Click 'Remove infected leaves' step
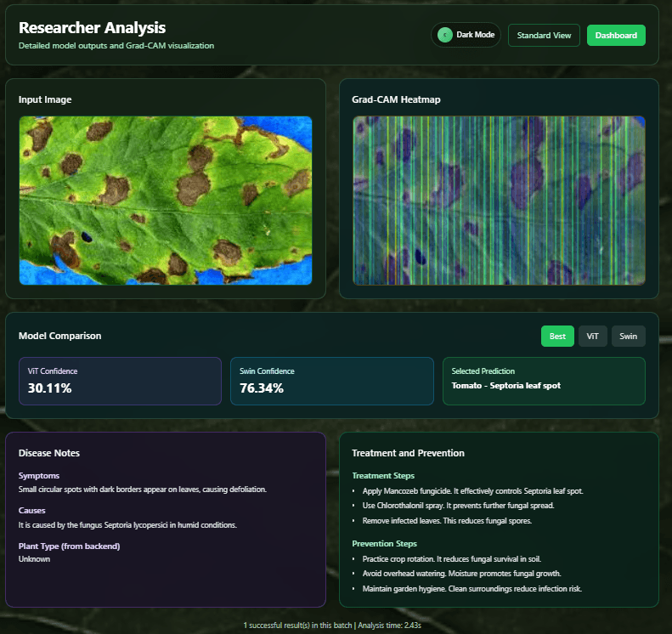 coord(447,520)
